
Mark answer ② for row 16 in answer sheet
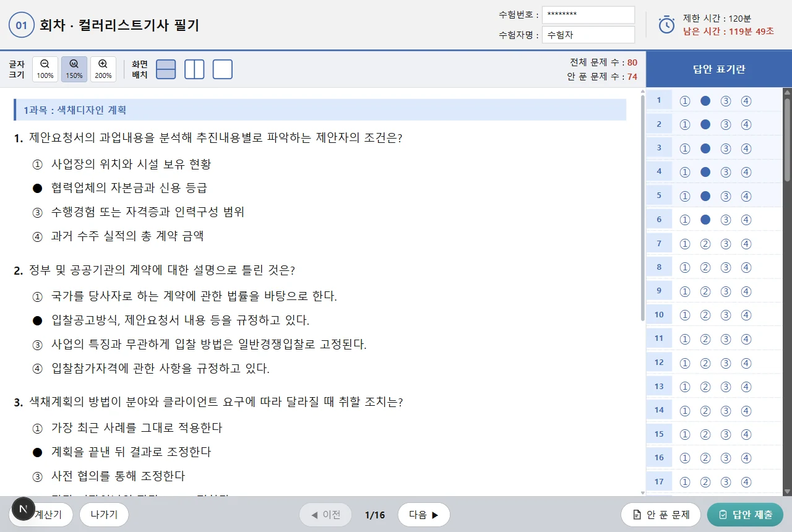705,458
